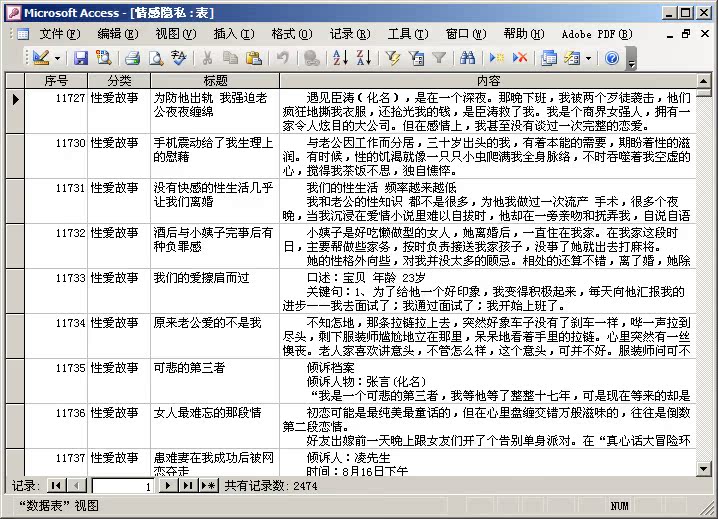Click the select-all box left of 序号 header

[x=15, y=81]
